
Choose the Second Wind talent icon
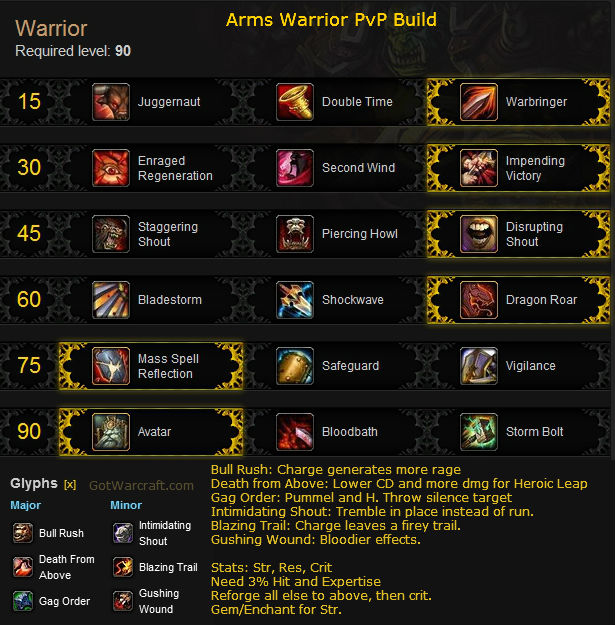295,168
